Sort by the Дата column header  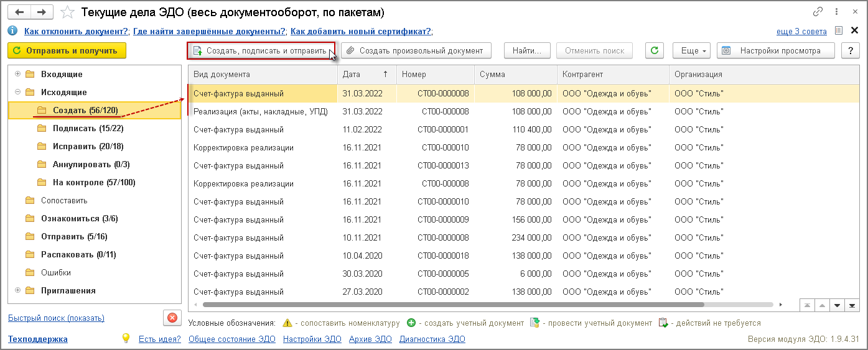pyautogui.click(x=366, y=74)
